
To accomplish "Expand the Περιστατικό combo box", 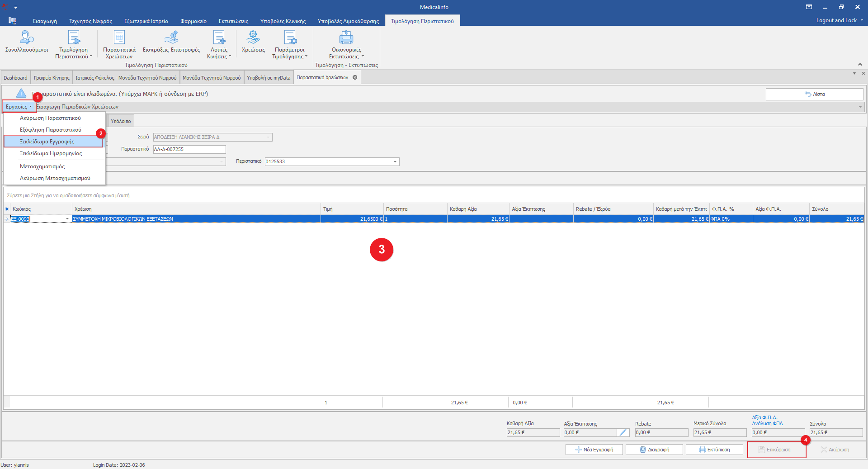I will (395, 161).
